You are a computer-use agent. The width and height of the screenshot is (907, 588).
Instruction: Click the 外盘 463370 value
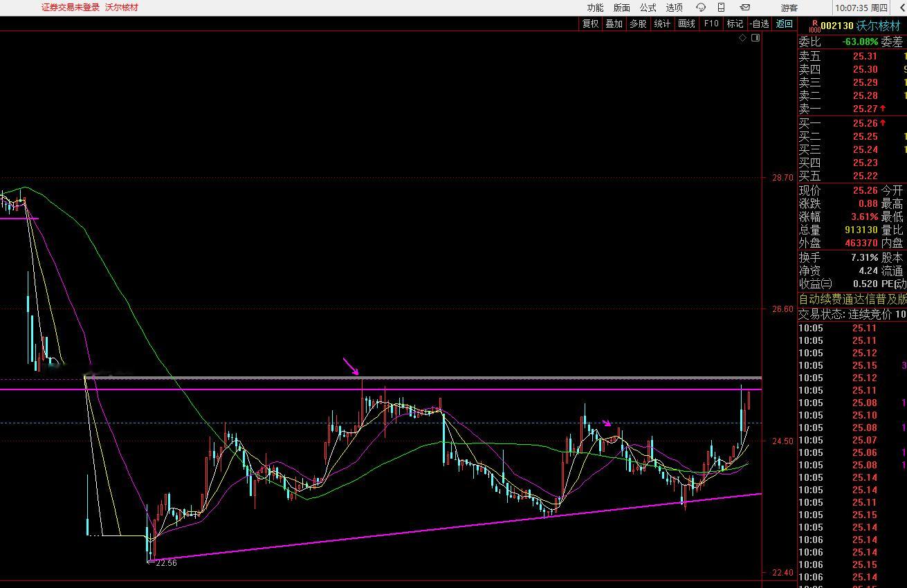[x=861, y=243]
